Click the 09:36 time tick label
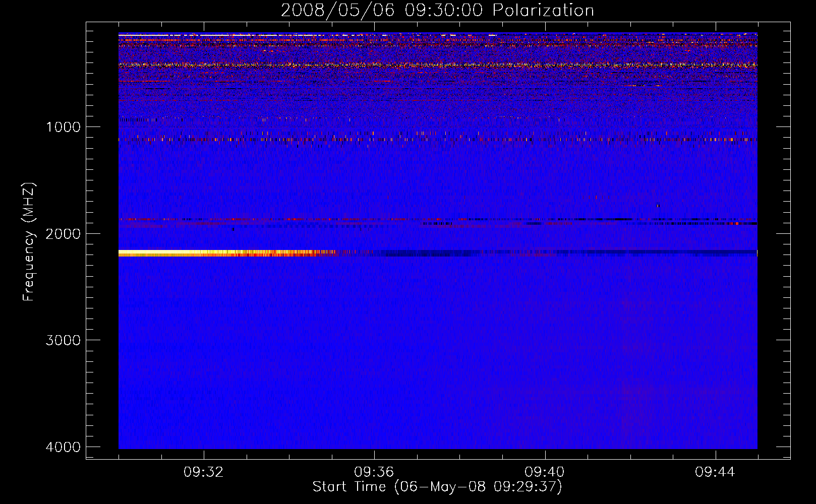The width and height of the screenshot is (816, 504). click(x=374, y=472)
